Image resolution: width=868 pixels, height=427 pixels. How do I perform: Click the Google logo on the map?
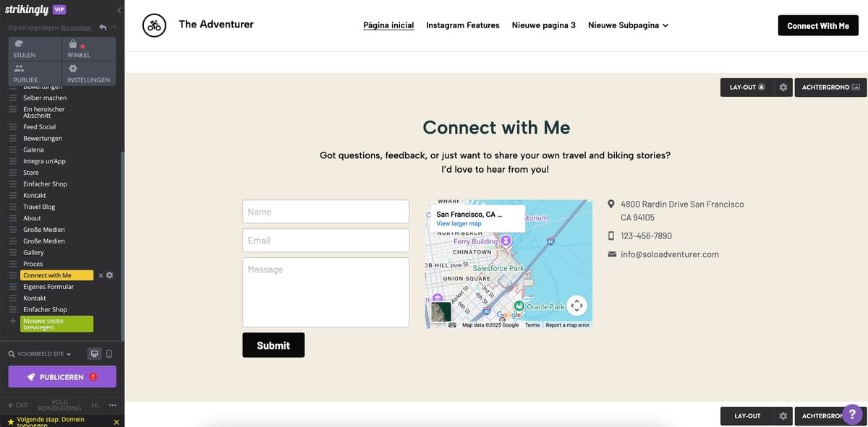509,315
